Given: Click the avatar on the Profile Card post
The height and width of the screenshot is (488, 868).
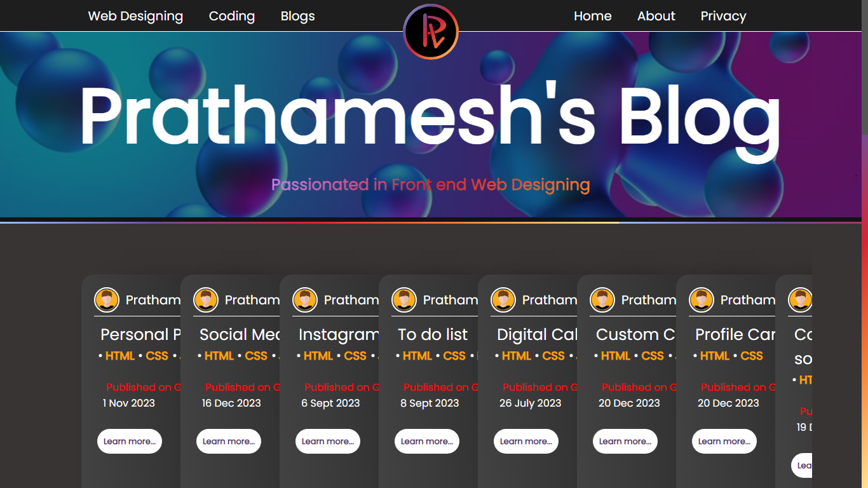Looking at the screenshot, I should (702, 300).
